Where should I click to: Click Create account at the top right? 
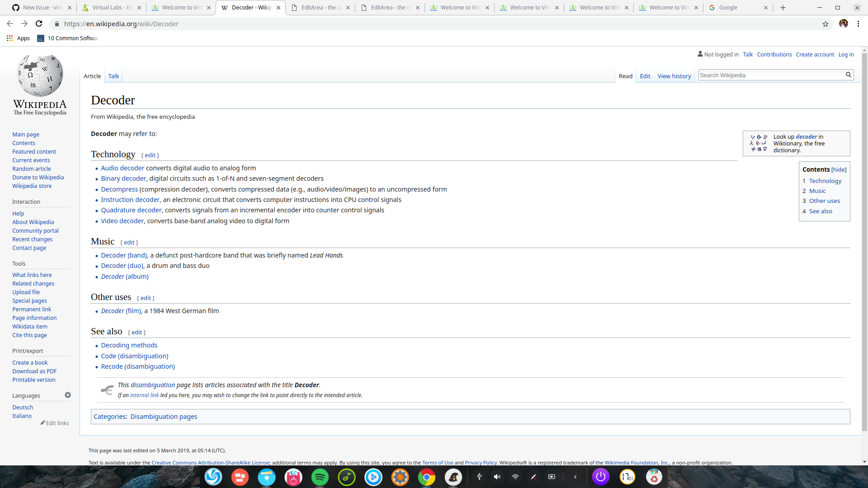[815, 54]
